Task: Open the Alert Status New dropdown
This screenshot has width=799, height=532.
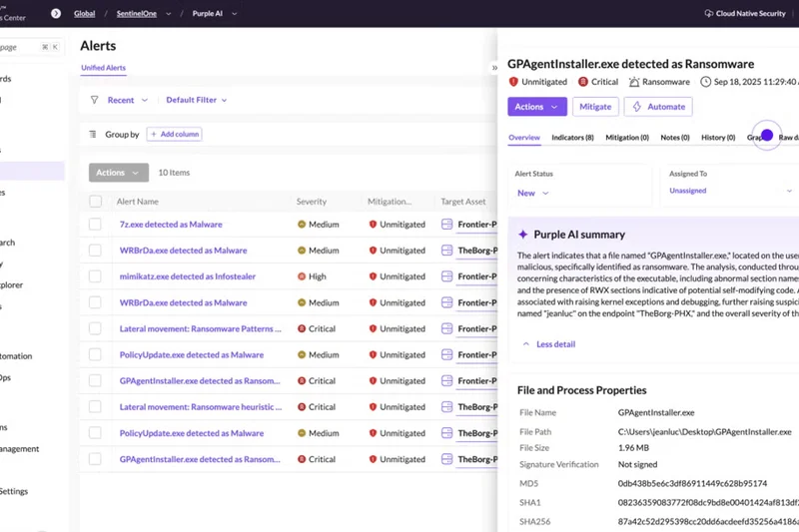Action: 532,193
